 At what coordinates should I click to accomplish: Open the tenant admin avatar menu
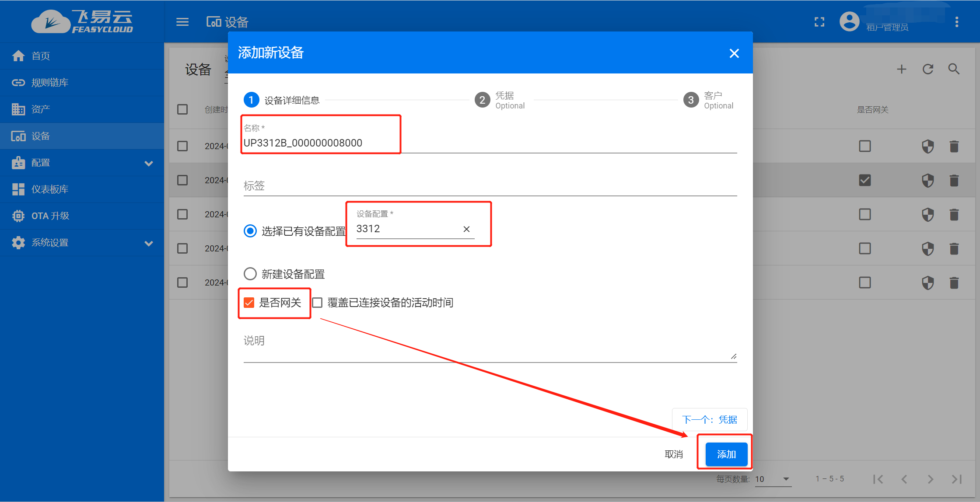849,21
